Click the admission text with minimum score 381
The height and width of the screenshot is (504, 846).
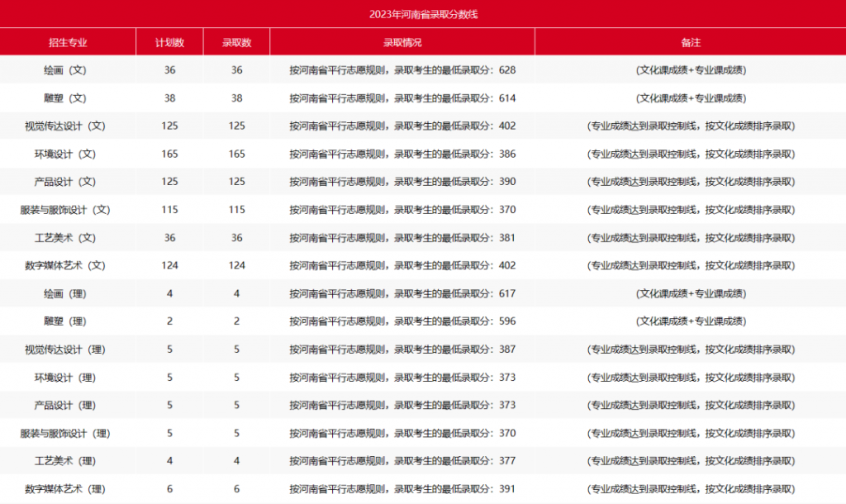[402, 238]
